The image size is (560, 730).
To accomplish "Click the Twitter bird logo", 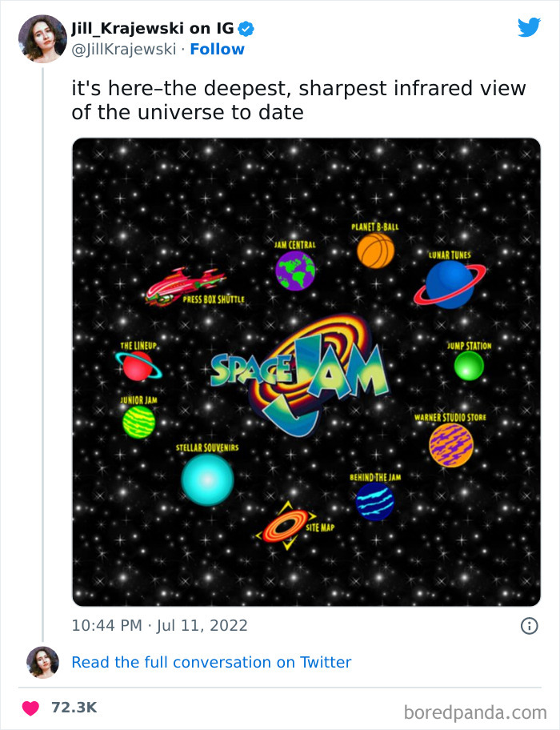I will 530,26.
